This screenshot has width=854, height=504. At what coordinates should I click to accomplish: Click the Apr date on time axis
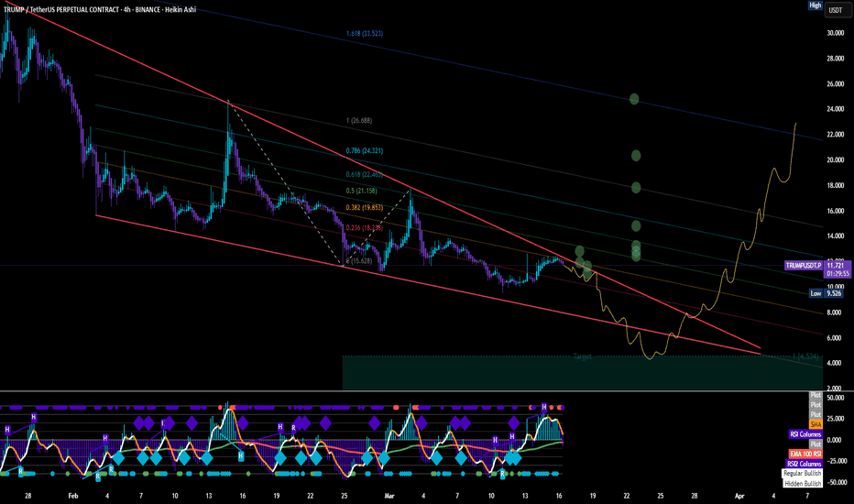click(x=739, y=496)
